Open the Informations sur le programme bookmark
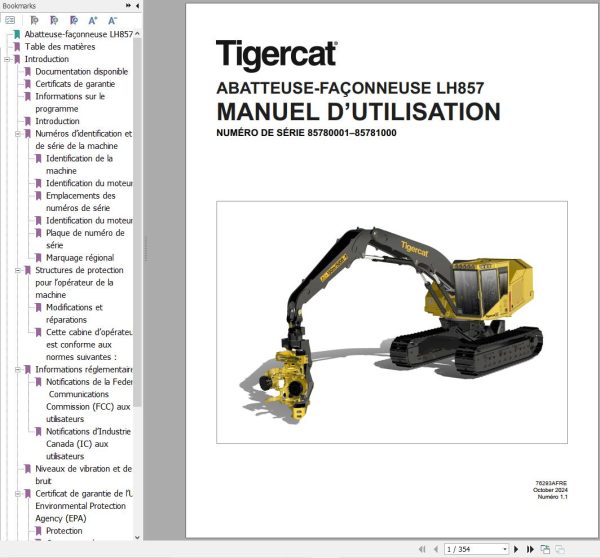The height and width of the screenshot is (558, 600). [70, 103]
